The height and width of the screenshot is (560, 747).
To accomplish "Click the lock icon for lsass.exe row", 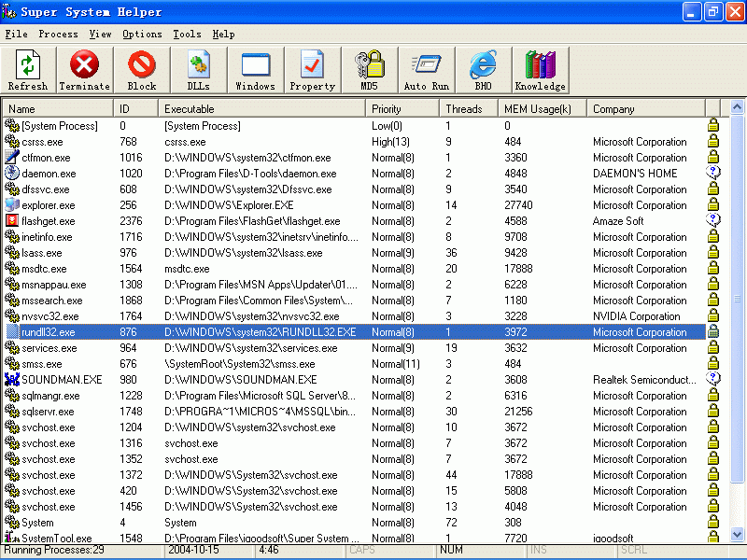I will pyautogui.click(x=712, y=252).
